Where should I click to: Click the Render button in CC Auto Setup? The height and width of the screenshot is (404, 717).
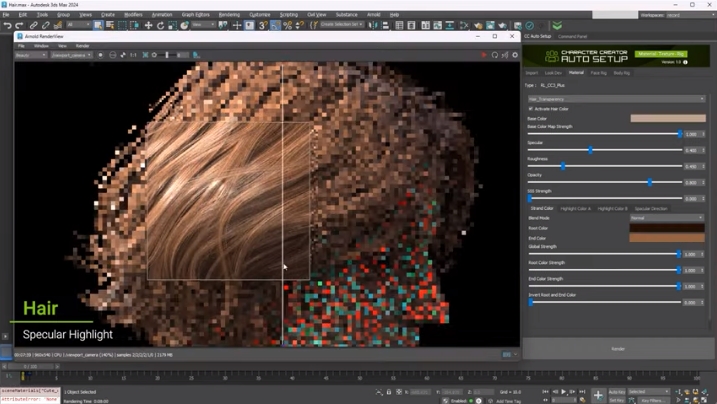(x=617, y=349)
